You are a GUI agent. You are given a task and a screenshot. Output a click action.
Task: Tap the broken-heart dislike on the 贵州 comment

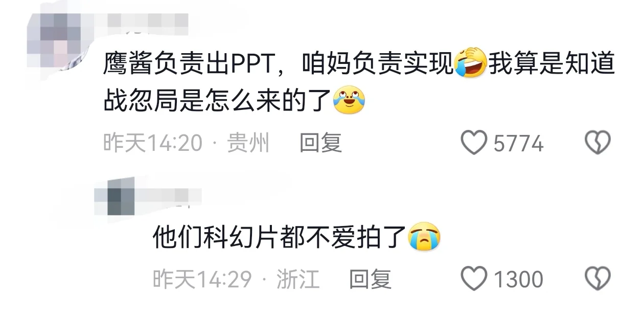coord(597,143)
